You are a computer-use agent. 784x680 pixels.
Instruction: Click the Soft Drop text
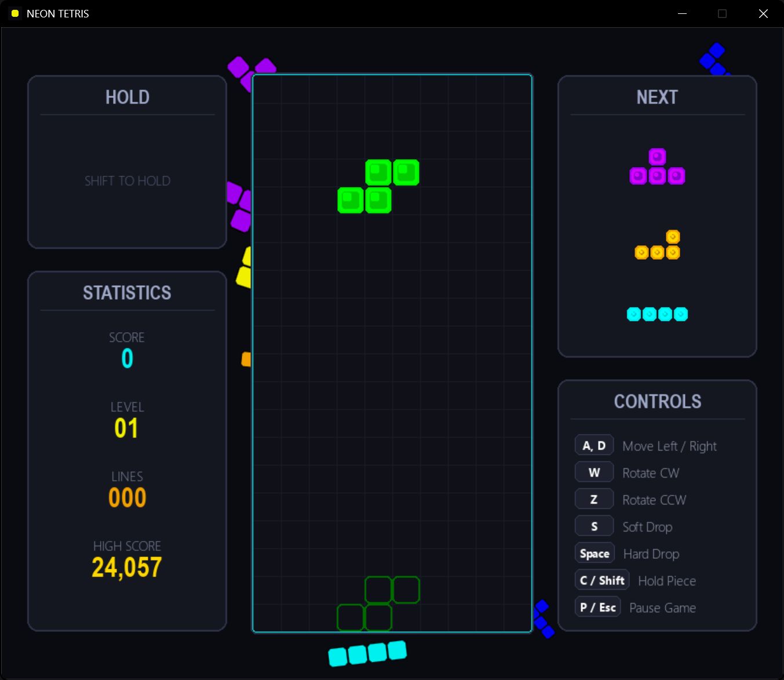(647, 527)
